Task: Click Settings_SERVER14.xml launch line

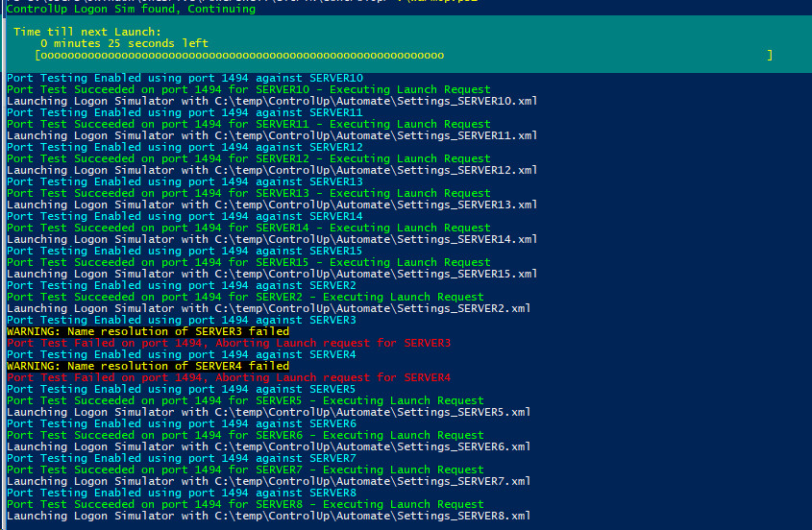Action: [272, 240]
